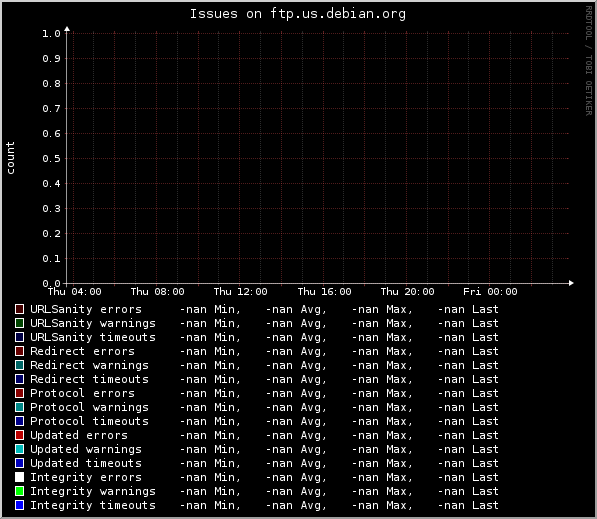The image size is (597, 519).
Task: Click the Fri 00:00 time axis label
Action: tap(490, 292)
